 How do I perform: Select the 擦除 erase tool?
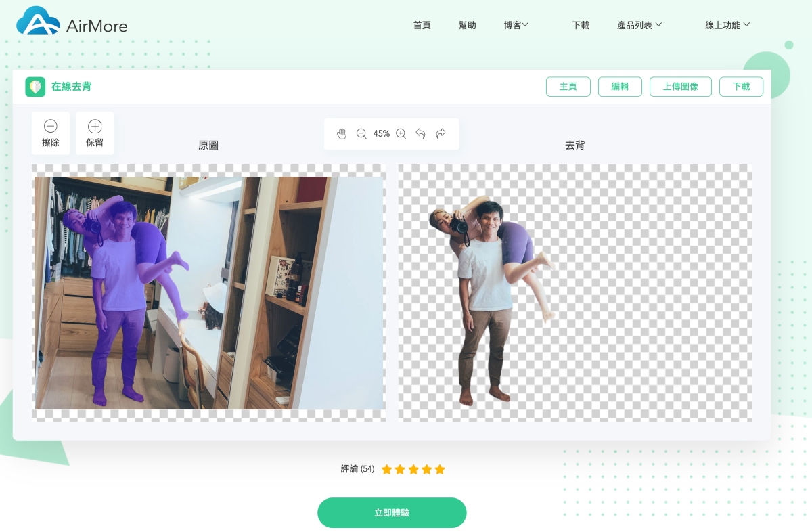(51, 133)
